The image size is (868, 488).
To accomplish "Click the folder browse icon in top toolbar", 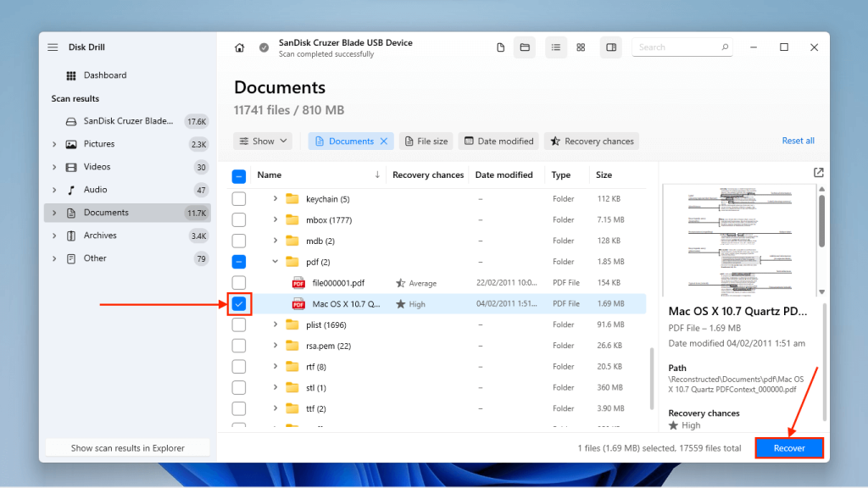I will 525,47.
